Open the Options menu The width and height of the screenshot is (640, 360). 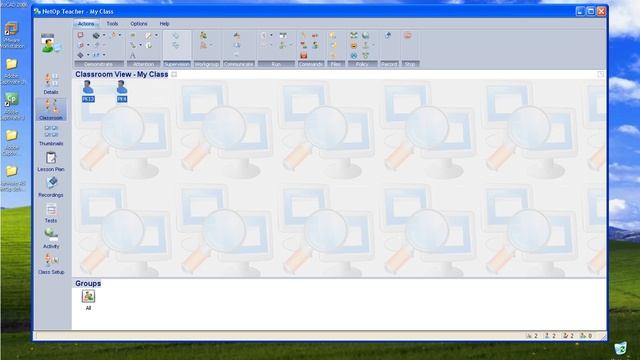point(139,24)
